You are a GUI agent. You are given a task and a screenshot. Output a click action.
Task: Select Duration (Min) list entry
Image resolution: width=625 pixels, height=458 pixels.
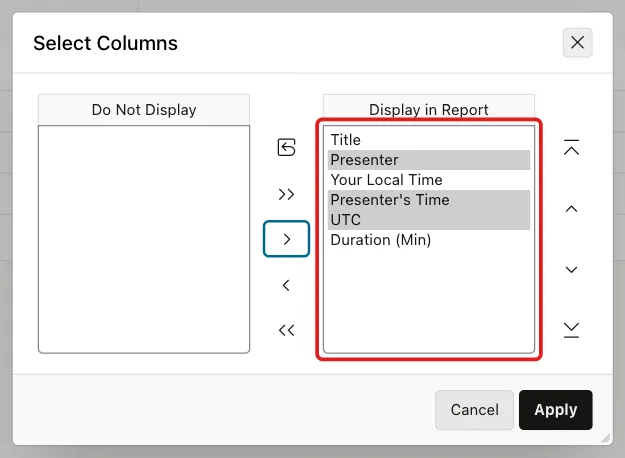429,240
